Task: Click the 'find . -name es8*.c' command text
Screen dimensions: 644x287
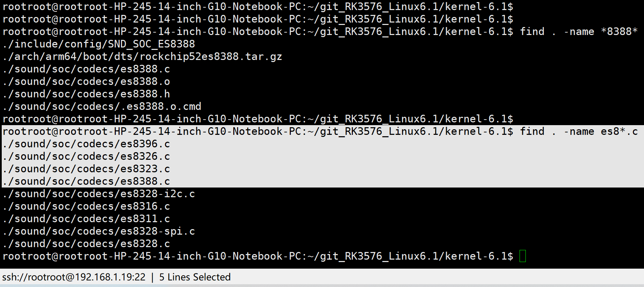Action: point(579,131)
